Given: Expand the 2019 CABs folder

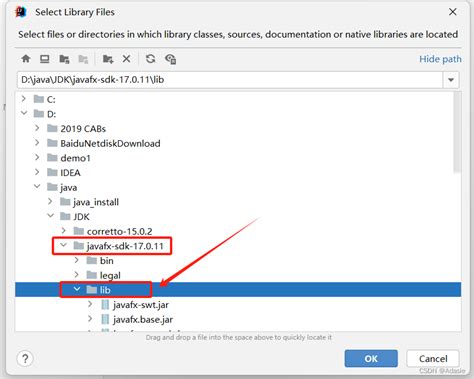Looking at the screenshot, I should [x=37, y=128].
